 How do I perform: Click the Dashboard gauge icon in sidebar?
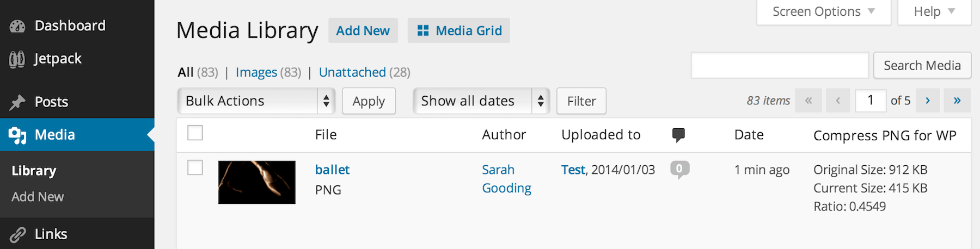click(x=17, y=26)
